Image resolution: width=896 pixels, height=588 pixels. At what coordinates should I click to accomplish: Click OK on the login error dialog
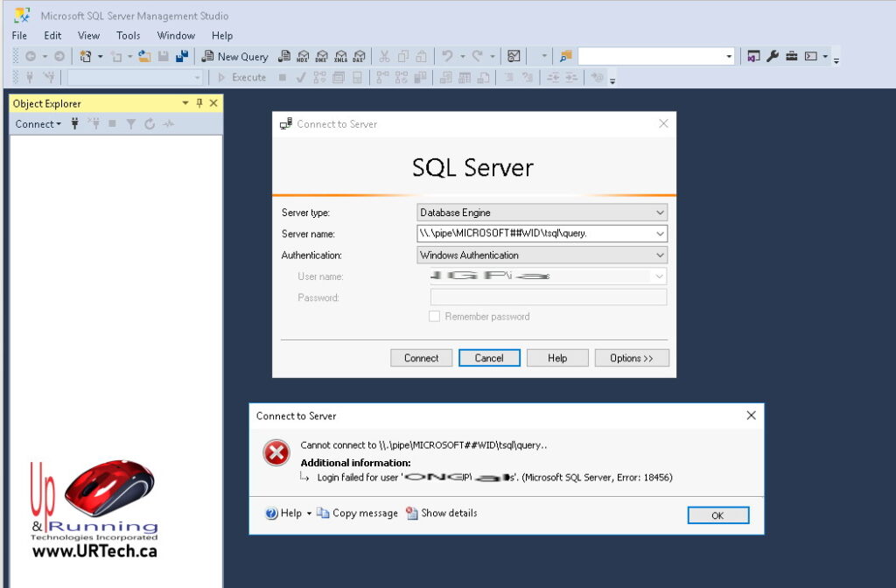click(x=717, y=515)
